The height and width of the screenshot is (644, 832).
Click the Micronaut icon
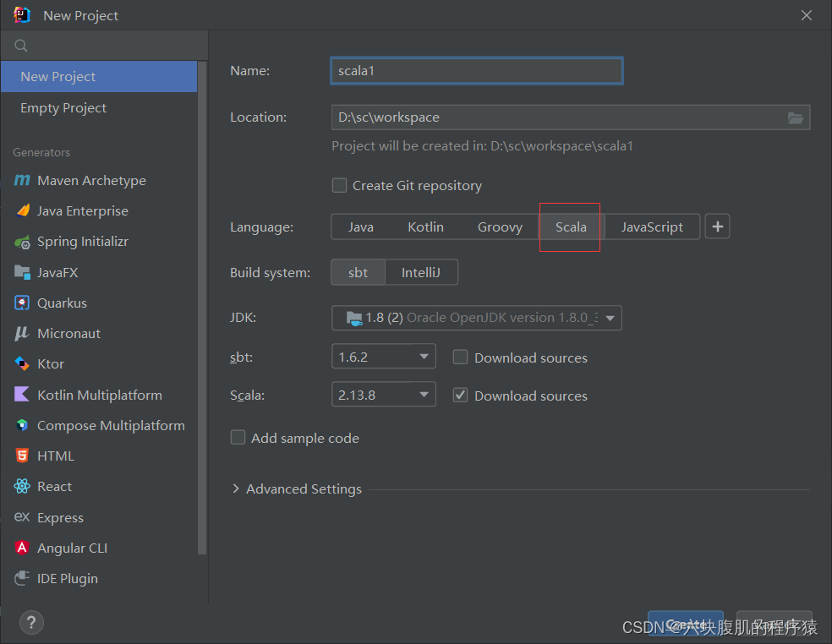[x=22, y=333]
